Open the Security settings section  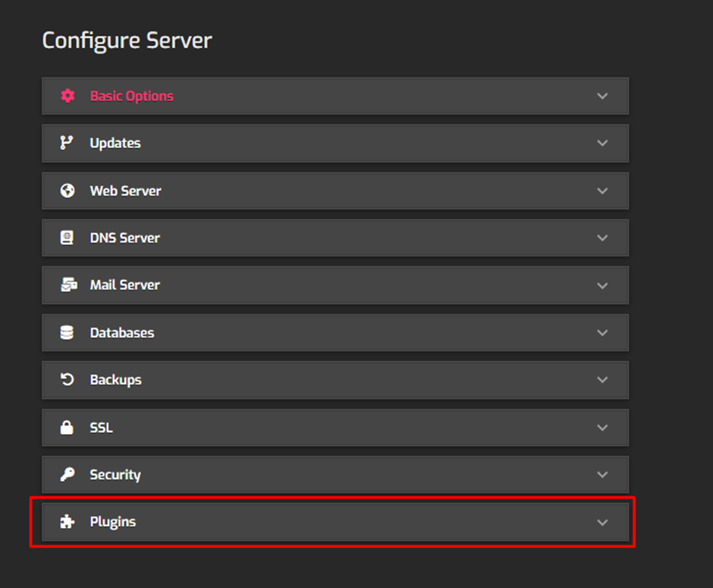point(602,474)
